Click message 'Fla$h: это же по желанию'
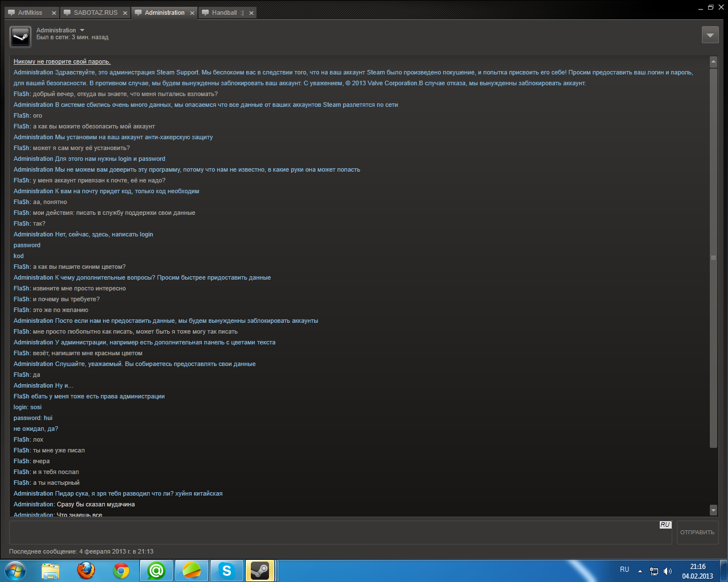This screenshot has height=582, width=728. click(51, 310)
